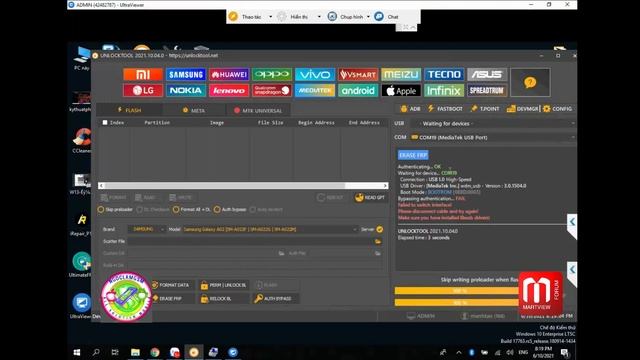The image size is (640, 360).
Task: Select the Apple brand logo
Action: click(x=401, y=90)
